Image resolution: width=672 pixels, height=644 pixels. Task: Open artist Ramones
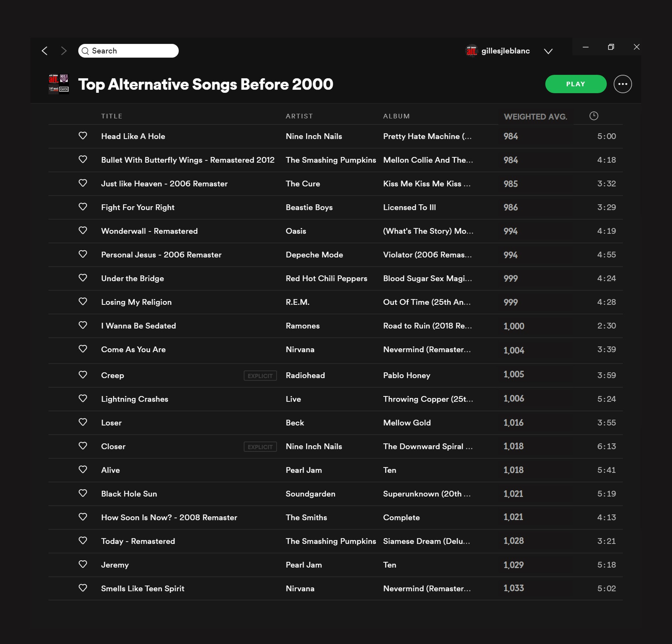click(x=302, y=326)
